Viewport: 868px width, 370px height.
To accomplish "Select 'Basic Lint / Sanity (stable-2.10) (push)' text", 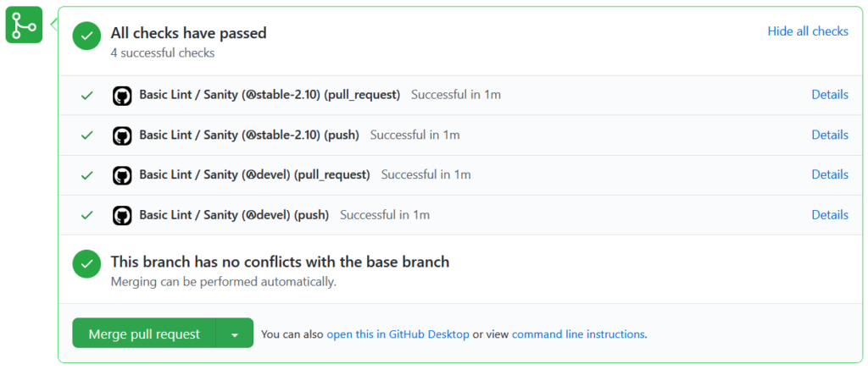I will tap(249, 135).
